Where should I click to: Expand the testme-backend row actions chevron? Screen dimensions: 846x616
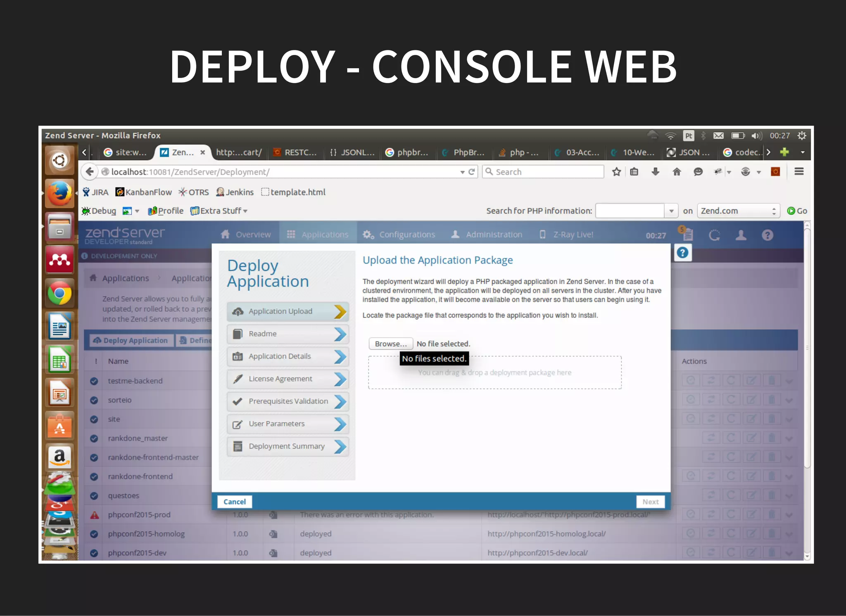pyautogui.click(x=789, y=381)
